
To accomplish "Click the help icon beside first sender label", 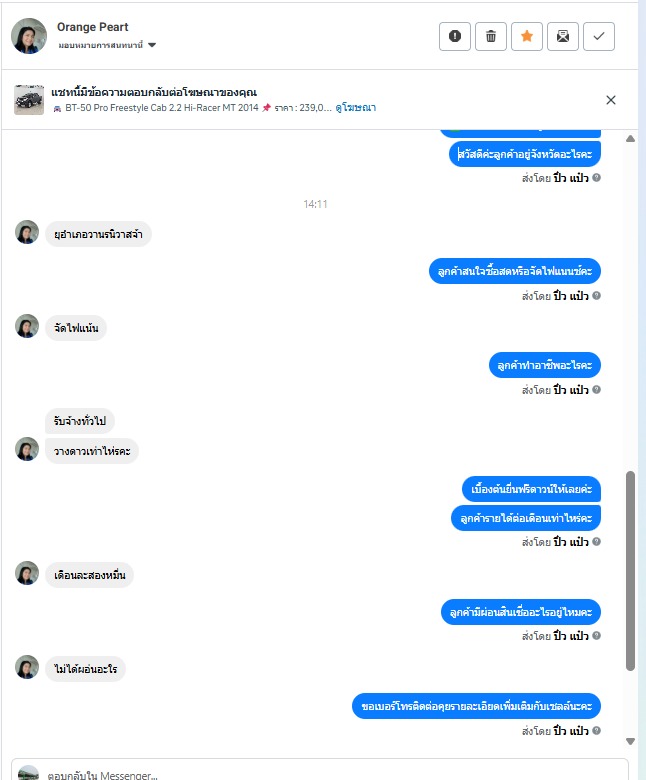I will [x=596, y=178].
